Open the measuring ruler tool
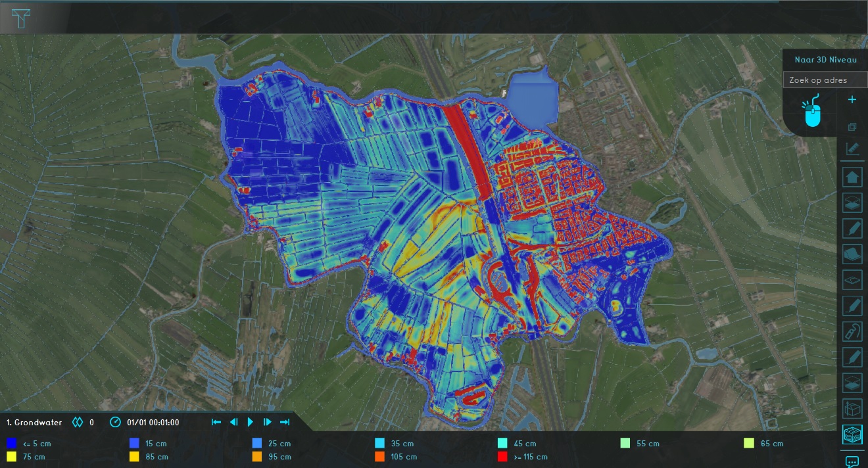This screenshot has width=868, height=468. tap(852, 149)
